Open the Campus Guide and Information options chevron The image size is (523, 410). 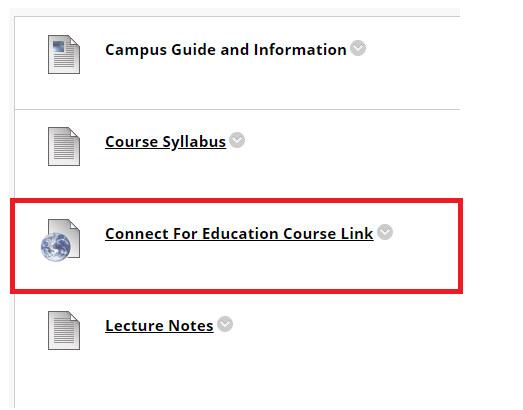358,48
